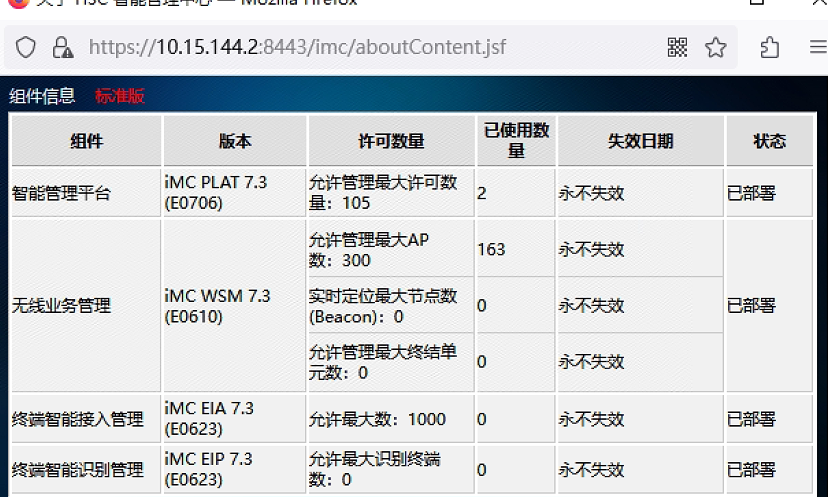Select the 许可数量 column header

(x=391, y=141)
